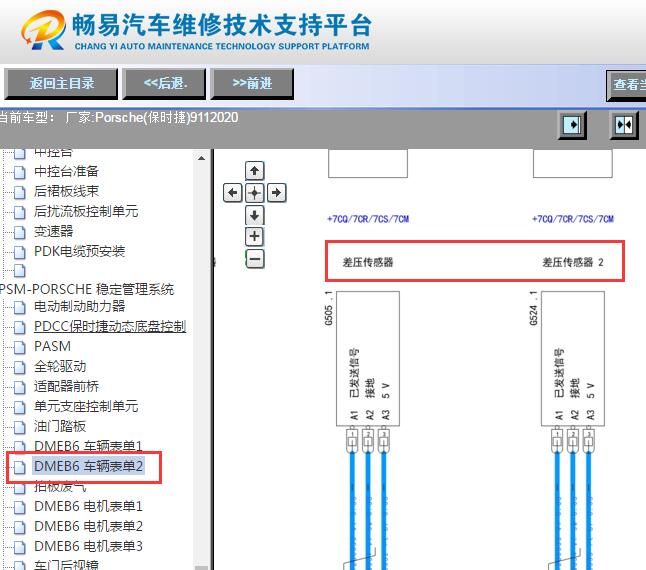Click right +7CQ/7CR/7CS/7CM option code text
646x570 pixels.
coord(573,219)
